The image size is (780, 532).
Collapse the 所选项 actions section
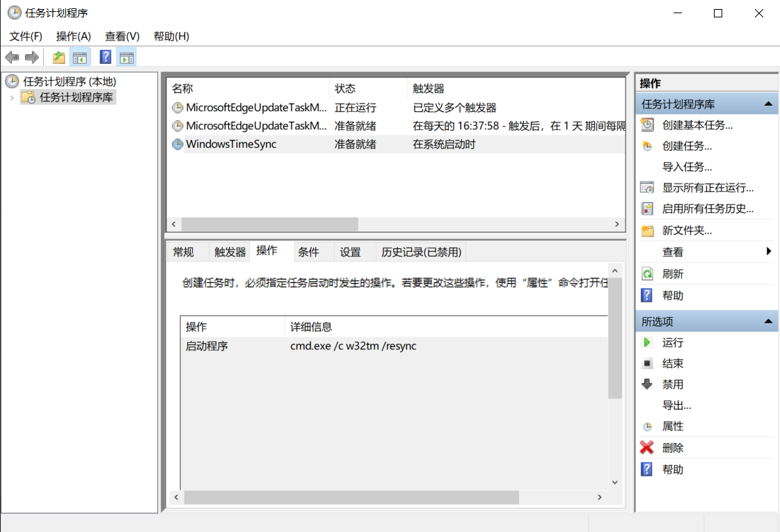coord(768,321)
